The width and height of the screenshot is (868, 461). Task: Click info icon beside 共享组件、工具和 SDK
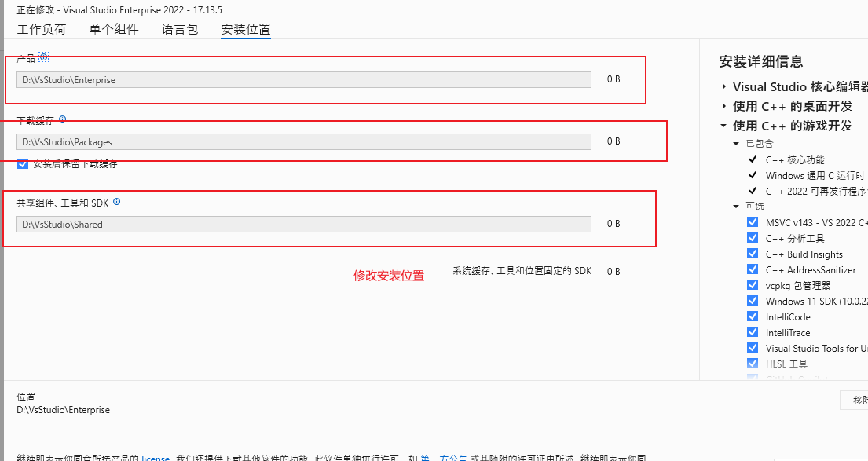(117, 202)
